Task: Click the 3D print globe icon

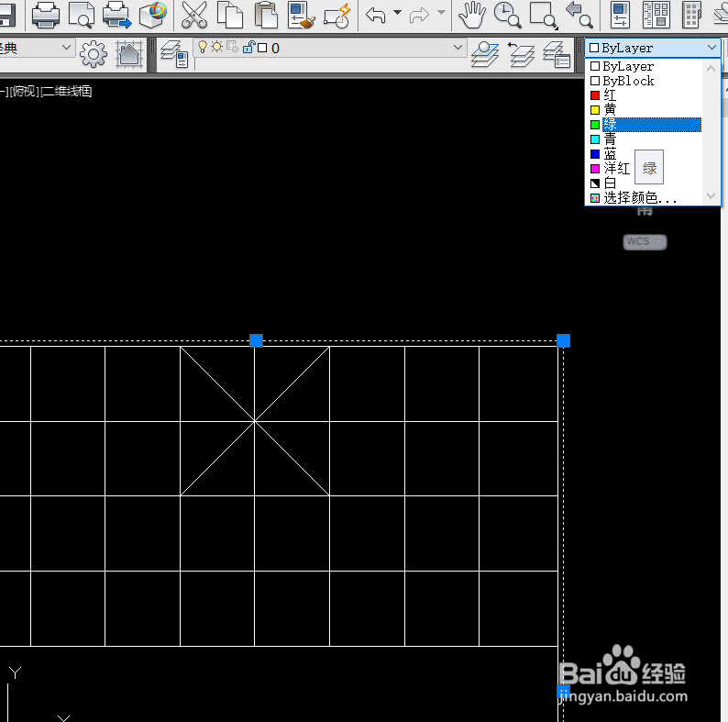Action: click(153, 16)
